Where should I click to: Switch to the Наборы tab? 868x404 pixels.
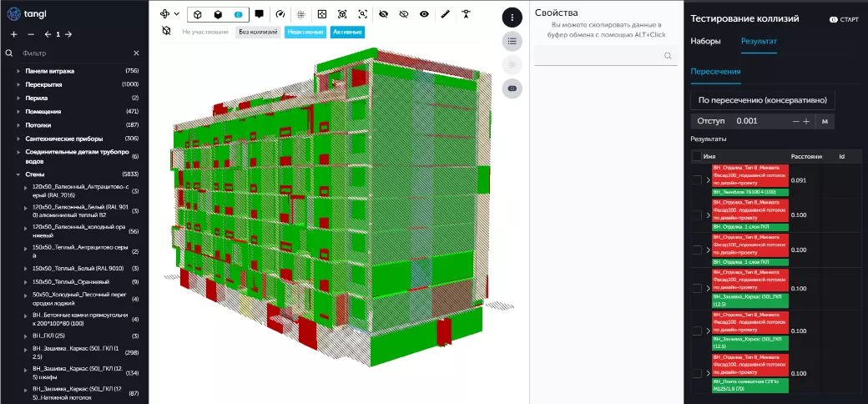pos(704,41)
